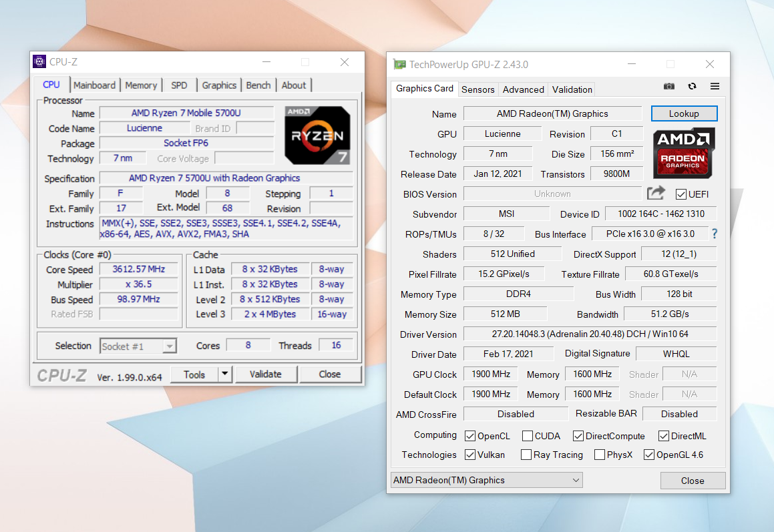Viewport: 774px width, 532px height.
Task: Open the Sensors tab in GPU-Z
Action: tap(478, 89)
